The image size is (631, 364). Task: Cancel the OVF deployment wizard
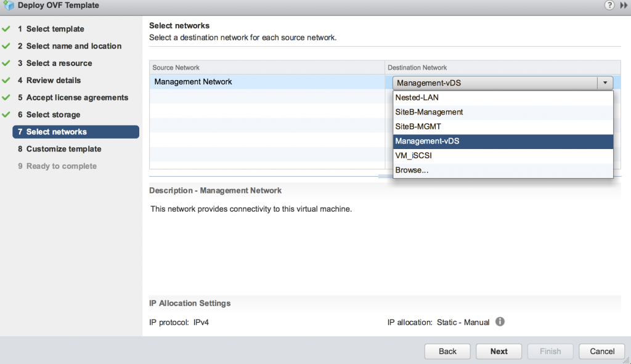click(602, 351)
